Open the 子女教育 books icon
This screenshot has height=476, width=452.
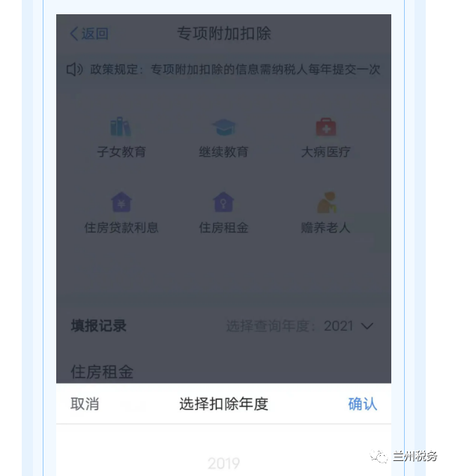point(121,127)
